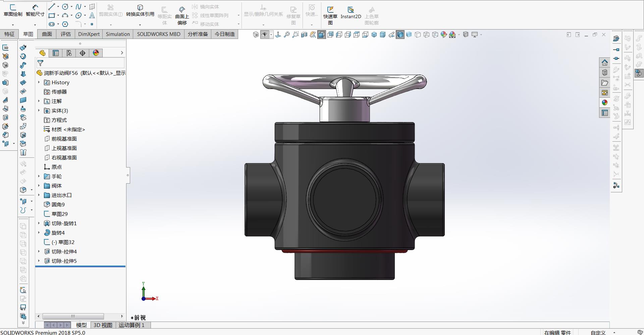Image resolution: width=644 pixels, height=335 pixels.
Task: Click the Zoom to Fit magnifier icon
Action: (287, 35)
